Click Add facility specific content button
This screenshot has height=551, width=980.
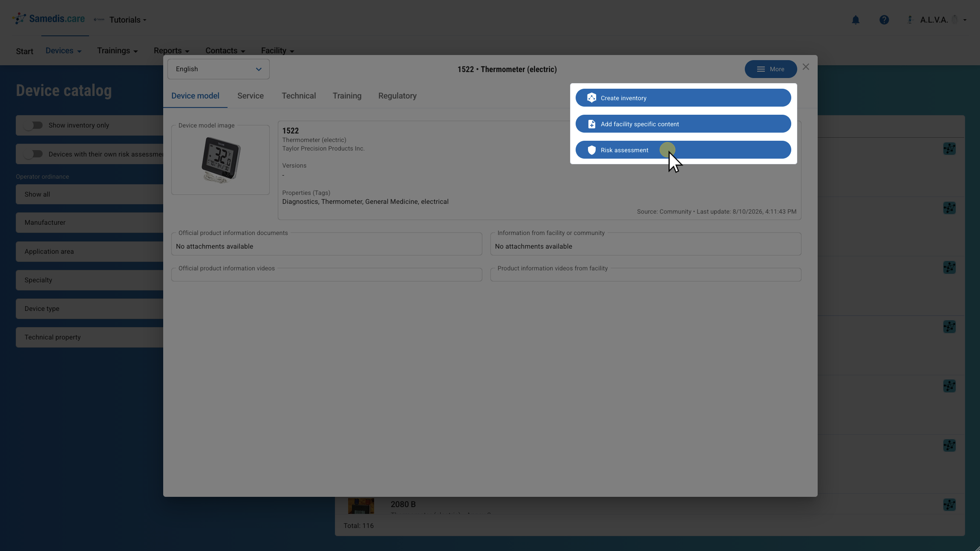683,124
